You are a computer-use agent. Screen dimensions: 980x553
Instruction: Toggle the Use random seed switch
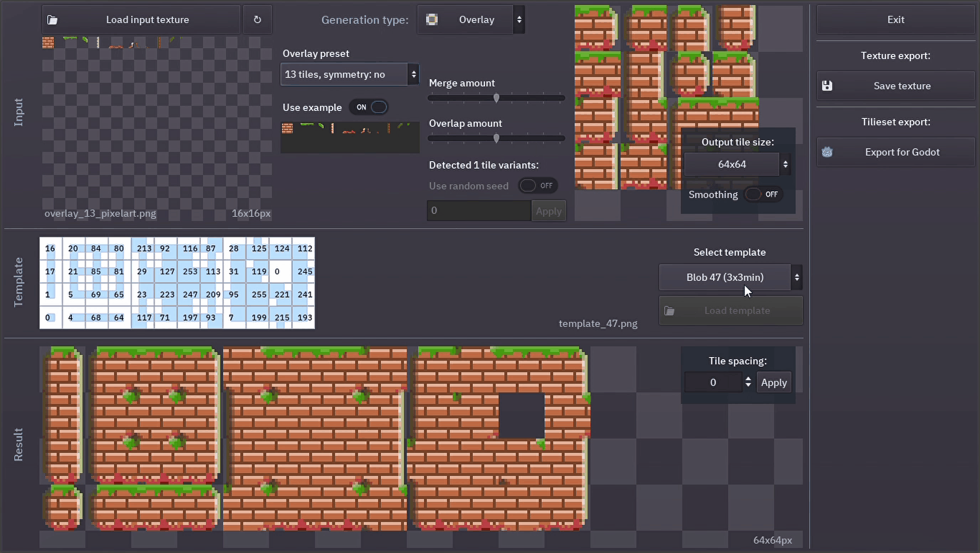tap(537, 186)
